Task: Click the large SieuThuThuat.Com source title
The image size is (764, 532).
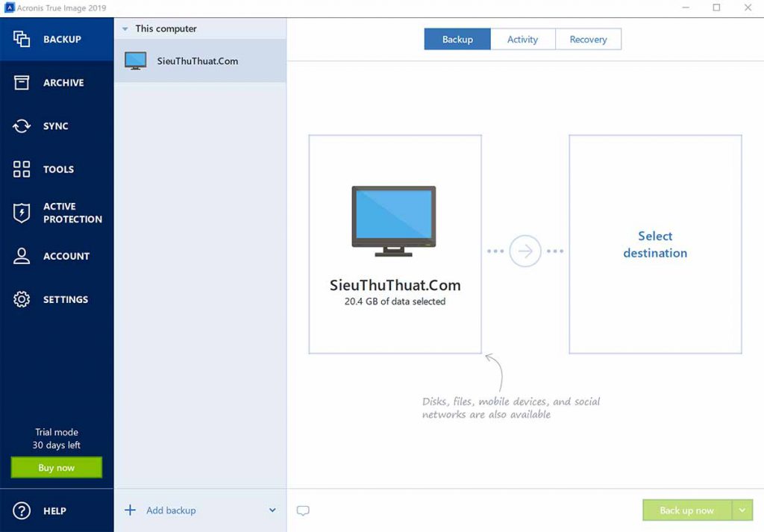Action: (x=395, y=285)
